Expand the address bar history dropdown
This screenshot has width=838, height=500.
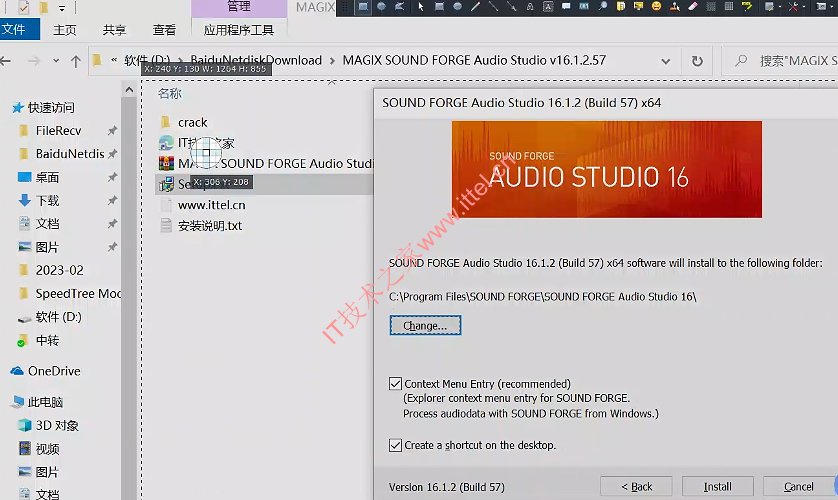[666, 61]
